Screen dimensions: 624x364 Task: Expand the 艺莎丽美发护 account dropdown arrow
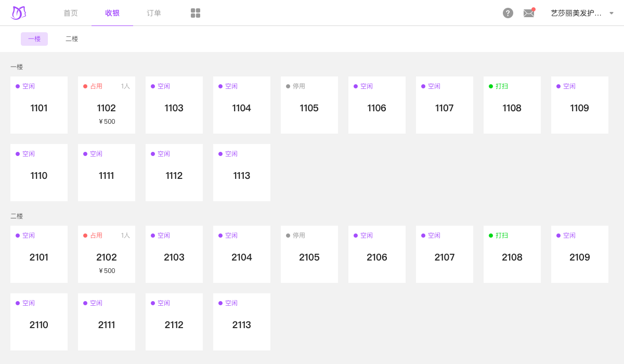612,13
